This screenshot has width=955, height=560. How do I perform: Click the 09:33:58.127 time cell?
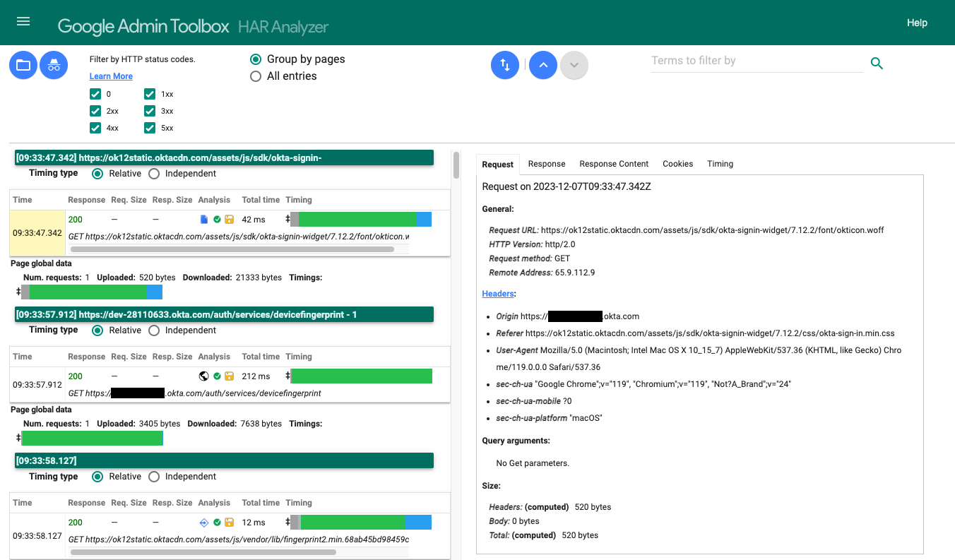point(37,536)
